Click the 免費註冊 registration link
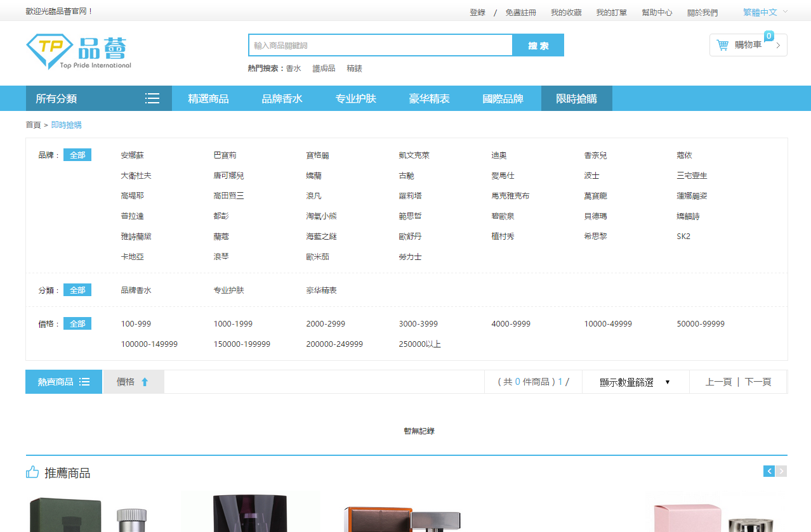The height and width of the screenshot is (532, 811). [520, 11]
